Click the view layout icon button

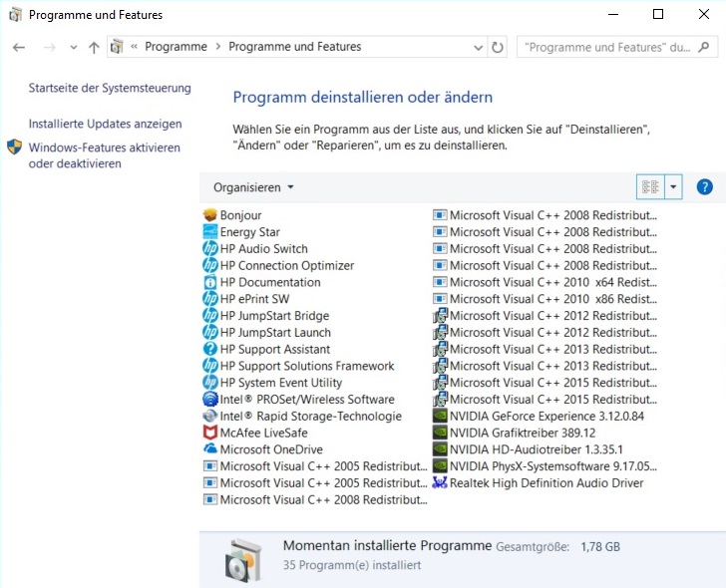(x=650, y=187)
